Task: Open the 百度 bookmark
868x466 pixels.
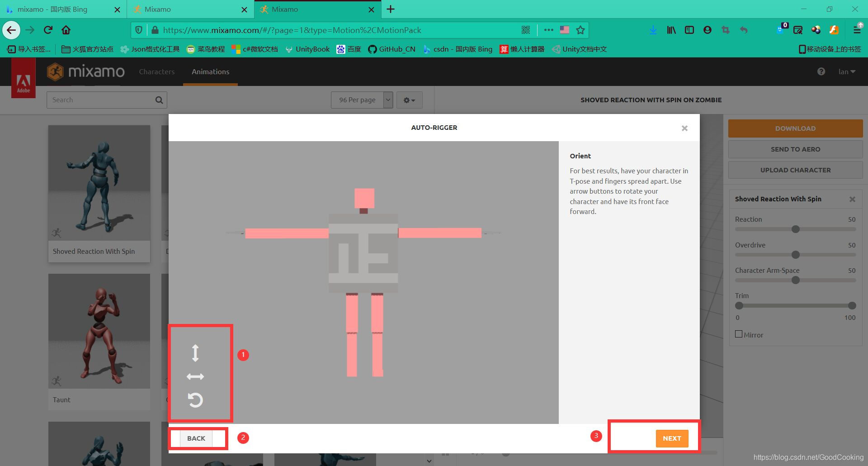Action: tap(349, 49)
